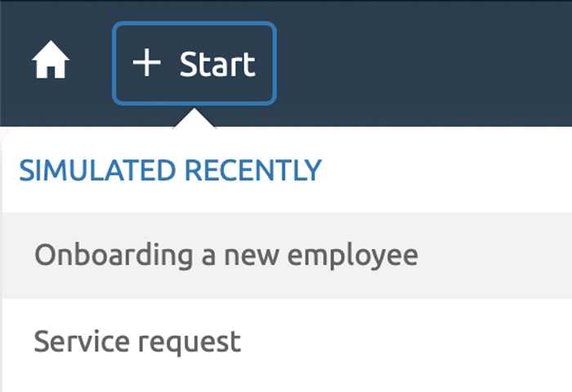Click the SIMULATED RECENTLY heading
The height and width of the screenshot is (392, 572).
(170, 171)
